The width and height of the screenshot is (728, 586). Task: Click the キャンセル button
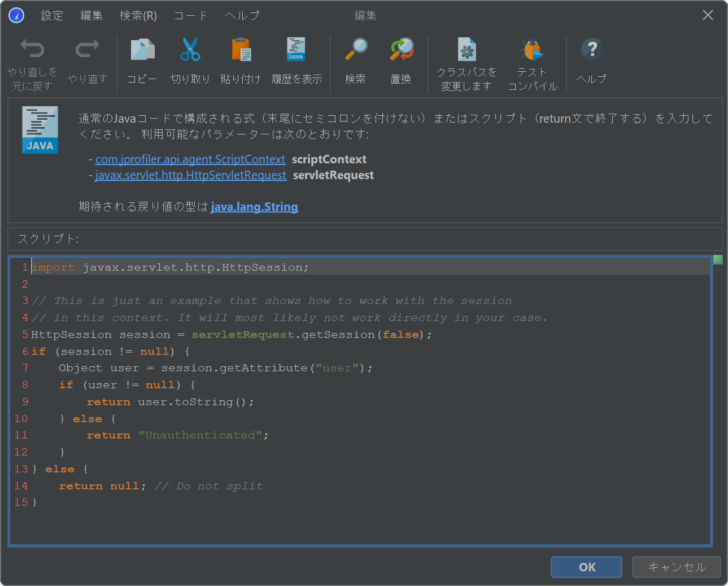tap(677, 567)
